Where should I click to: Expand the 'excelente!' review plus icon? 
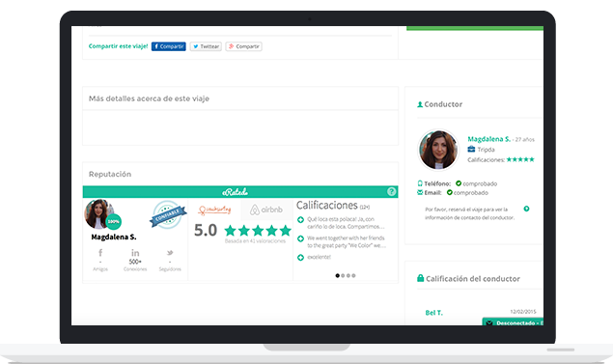pos(300,257)
